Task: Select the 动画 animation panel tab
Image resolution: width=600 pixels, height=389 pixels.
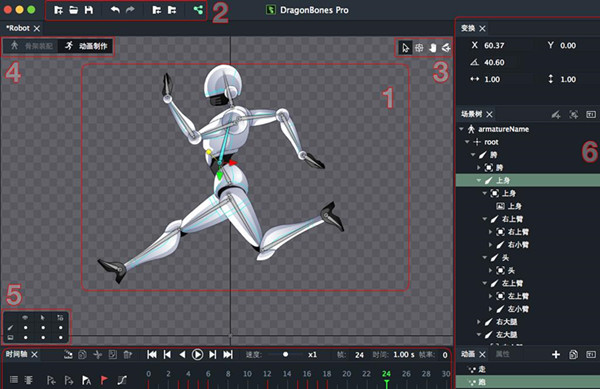Action: (468, 354)
